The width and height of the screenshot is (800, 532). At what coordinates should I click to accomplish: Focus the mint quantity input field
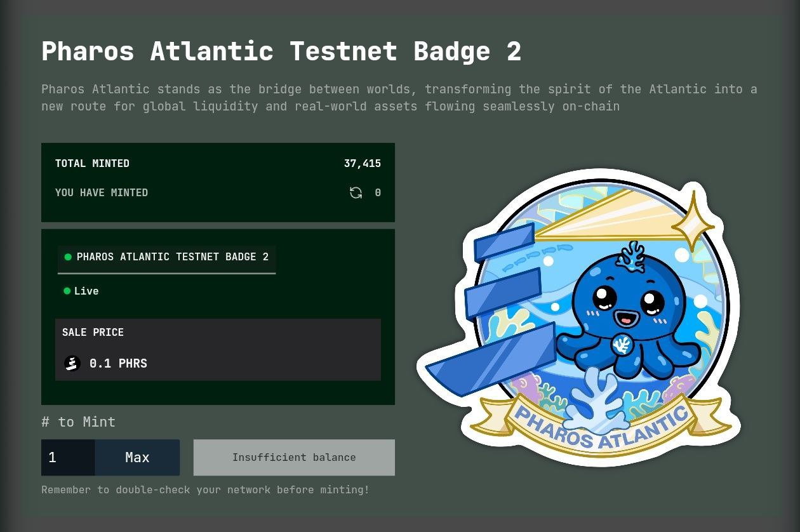coord(68,457)
